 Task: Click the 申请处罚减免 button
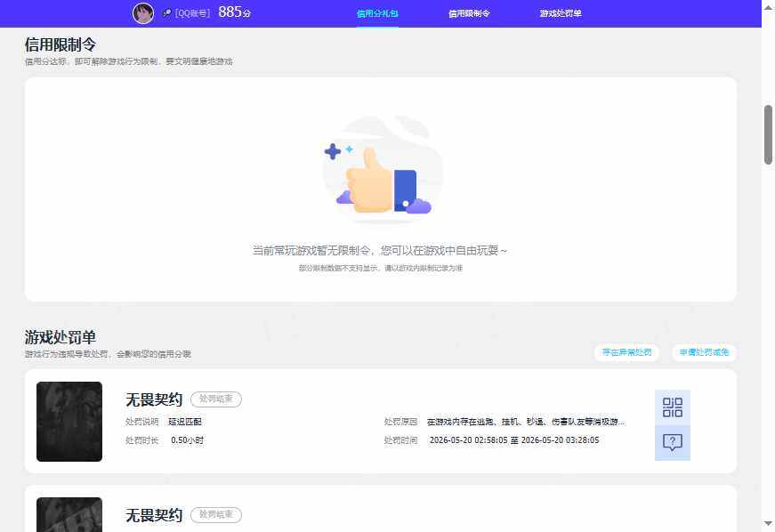(704, 352)
